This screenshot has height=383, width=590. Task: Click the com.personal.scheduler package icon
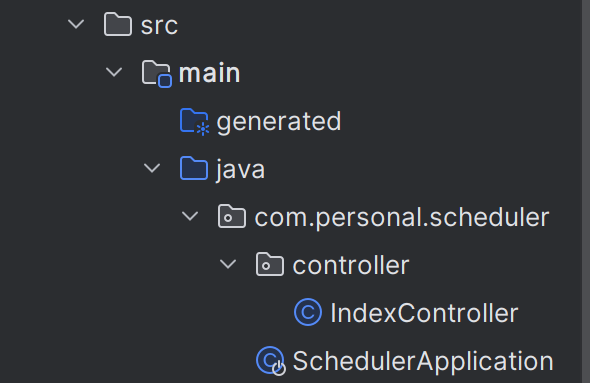[232, 217]
